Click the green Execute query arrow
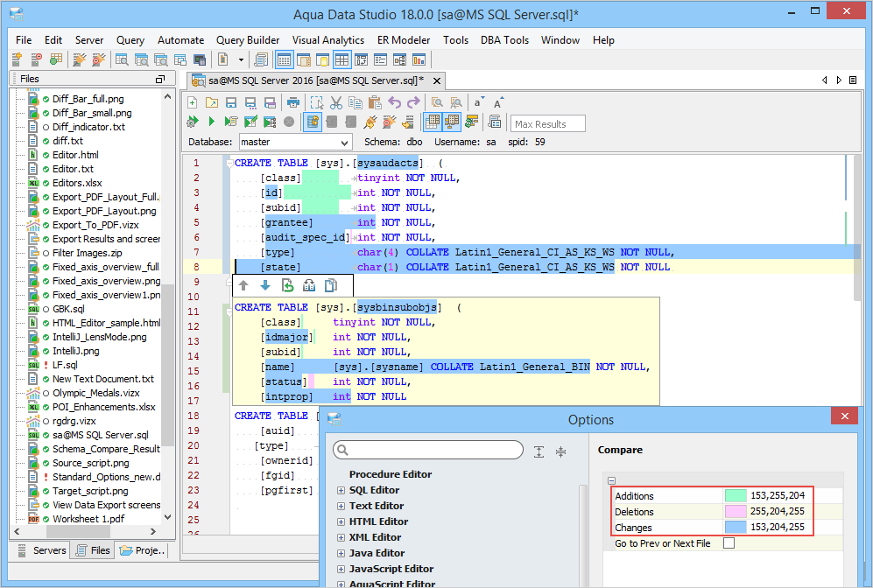Screen dimensions: 873x588 coord(212,122)
